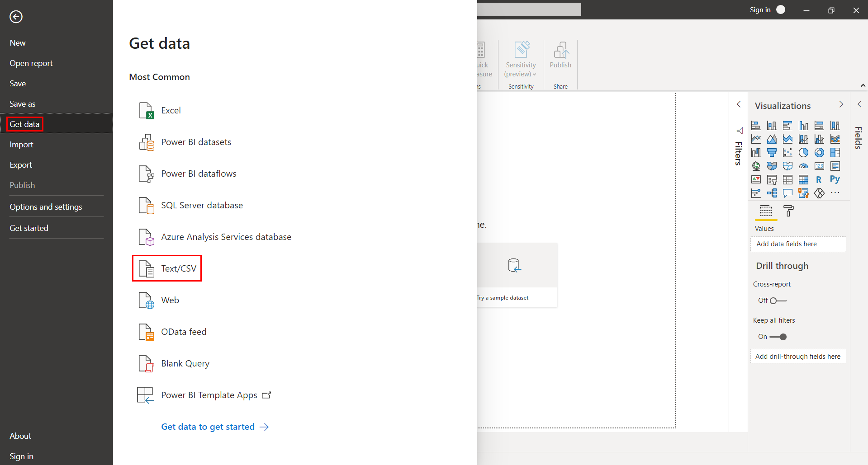
Task: Collapse the ribbon with the chevron
Action: tap(863, 85)
